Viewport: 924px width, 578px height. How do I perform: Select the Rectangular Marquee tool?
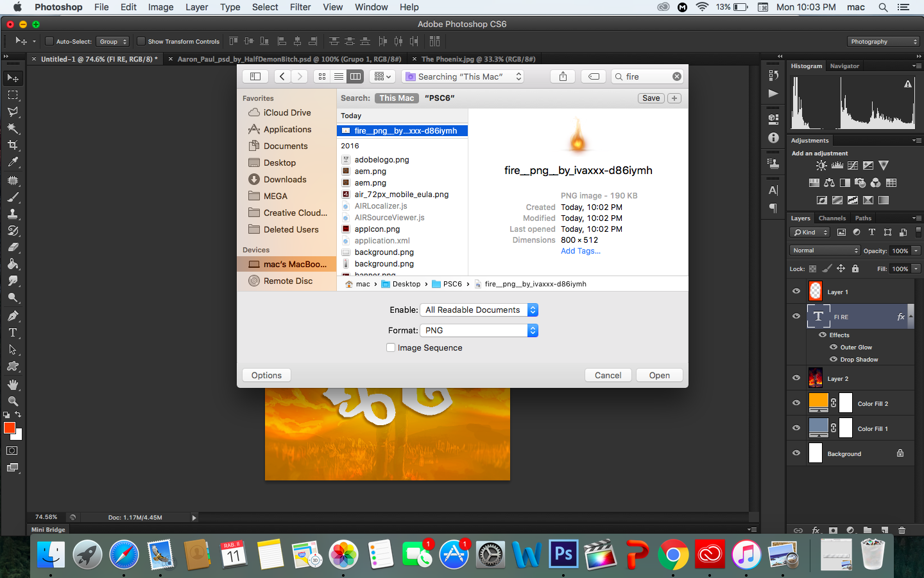[13, 94]
